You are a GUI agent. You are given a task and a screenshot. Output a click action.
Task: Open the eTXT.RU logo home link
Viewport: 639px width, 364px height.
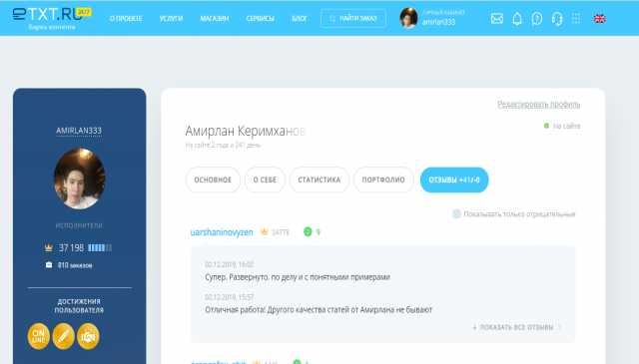coord(52,18)
